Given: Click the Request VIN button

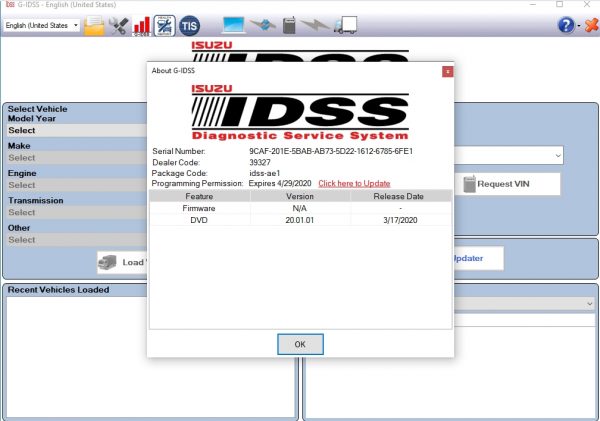Looking at the screenshot, I should tap(507, 184).
